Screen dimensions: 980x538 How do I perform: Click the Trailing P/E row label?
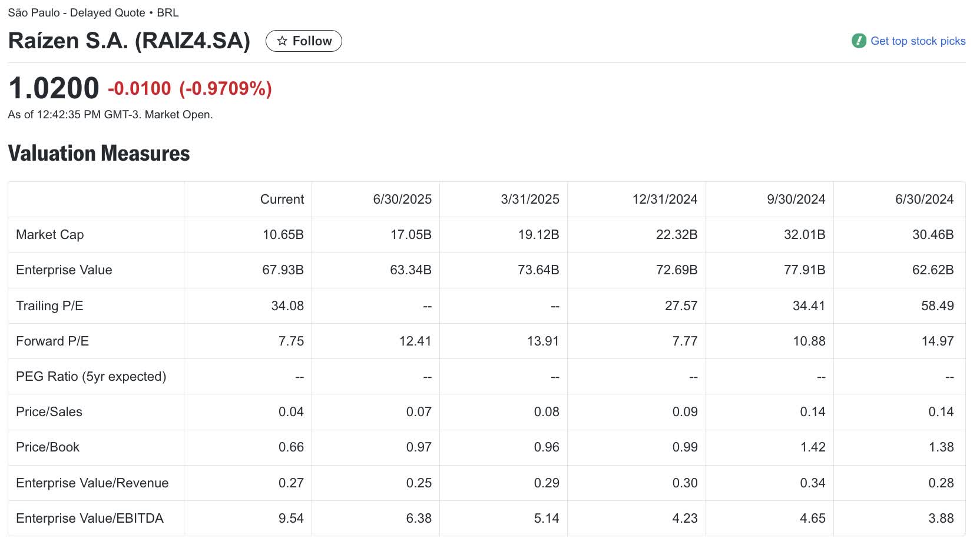point(50,305)
